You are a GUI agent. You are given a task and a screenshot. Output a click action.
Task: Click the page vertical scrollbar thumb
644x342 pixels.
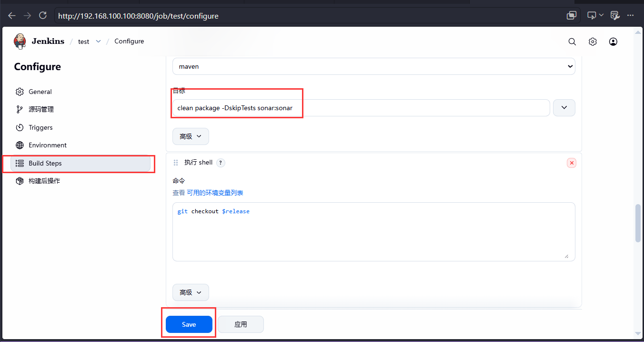point(638,224)
